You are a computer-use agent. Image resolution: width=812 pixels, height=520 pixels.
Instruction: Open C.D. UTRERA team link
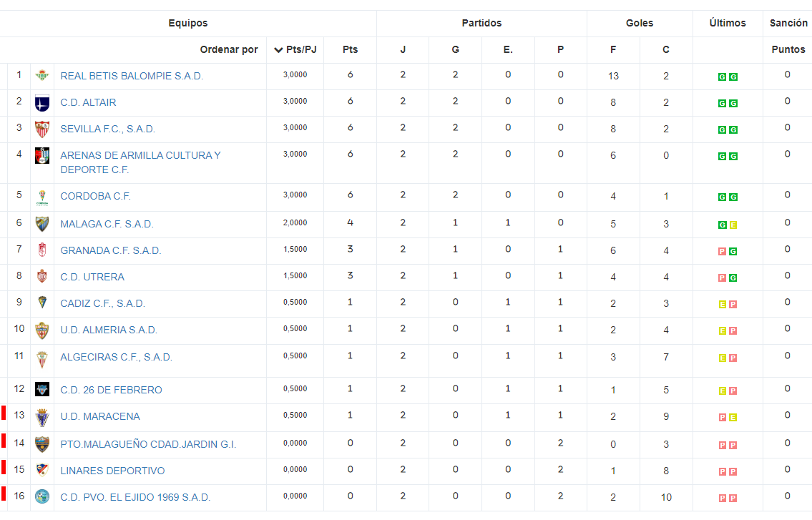92,277
